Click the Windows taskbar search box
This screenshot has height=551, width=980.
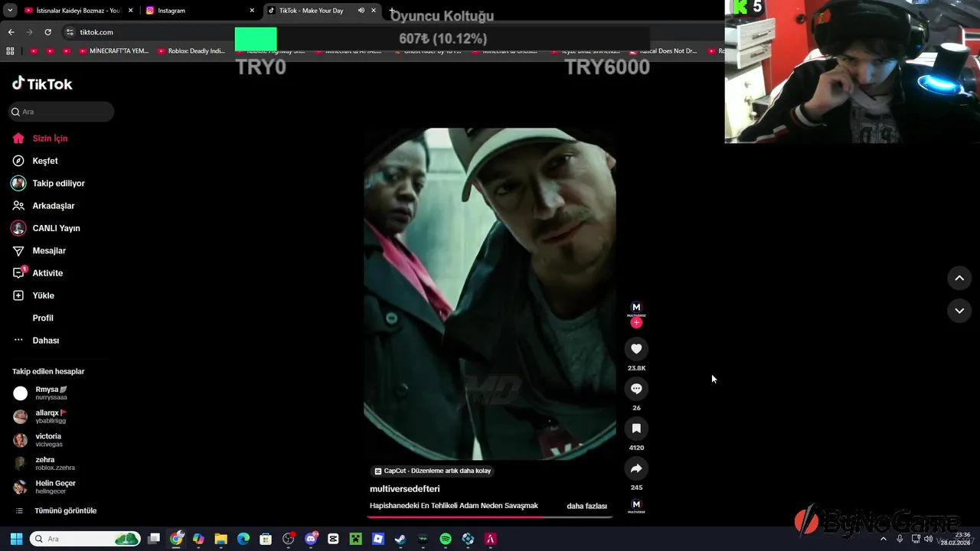coord(85,539)
